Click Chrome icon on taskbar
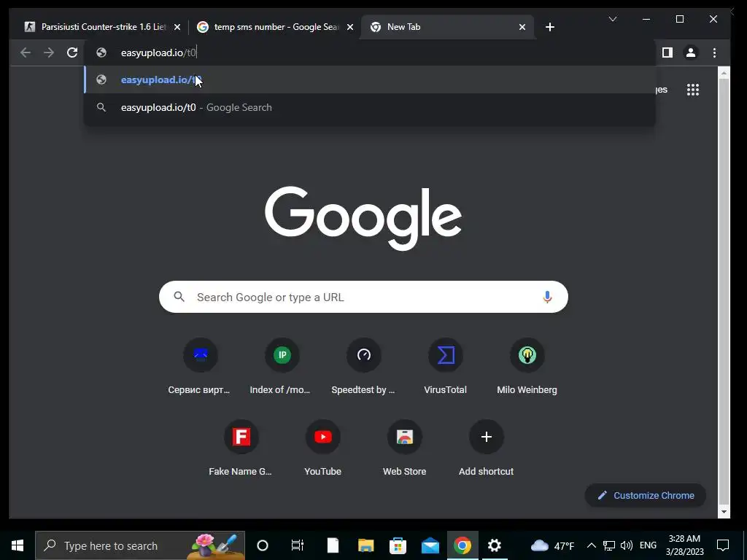Image resolution: width=747 pixels, height=560 pixels. 462,545
